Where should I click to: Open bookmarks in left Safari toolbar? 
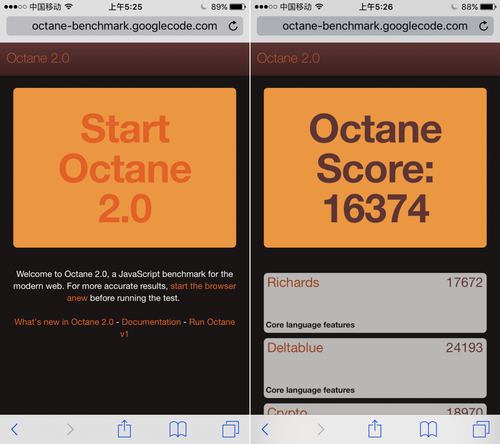click(x=178, y=429)
